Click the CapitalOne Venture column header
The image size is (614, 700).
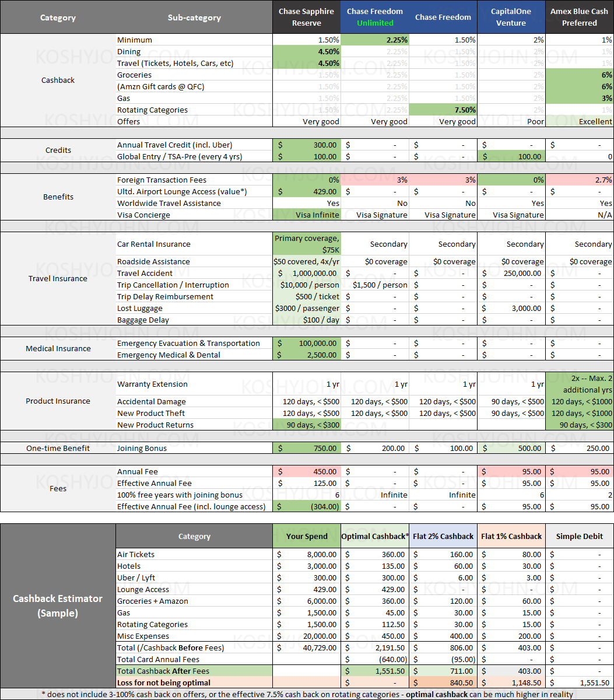pos(511,17)
